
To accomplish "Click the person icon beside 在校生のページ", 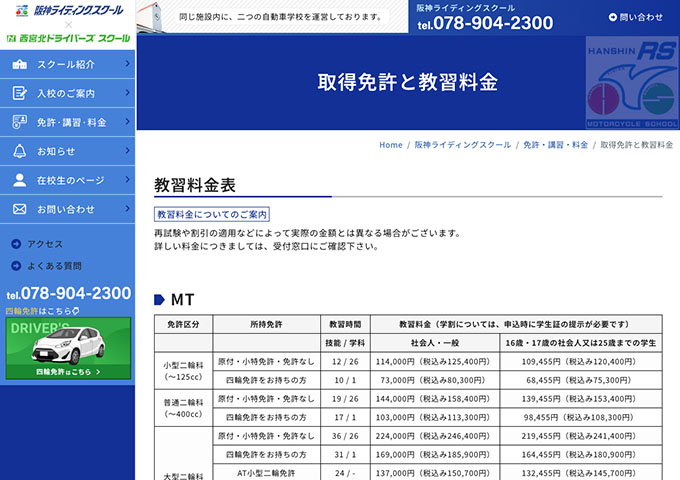I will 20,180.
